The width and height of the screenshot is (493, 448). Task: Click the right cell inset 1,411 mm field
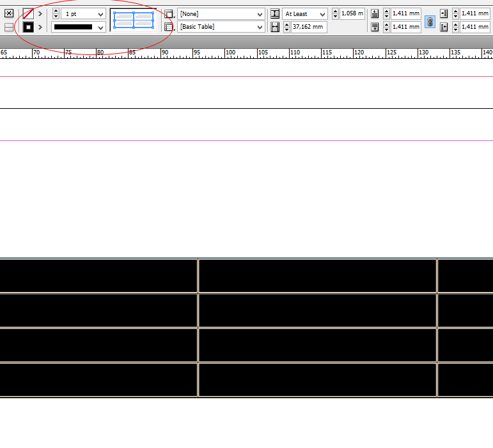[x=474, y=27]
